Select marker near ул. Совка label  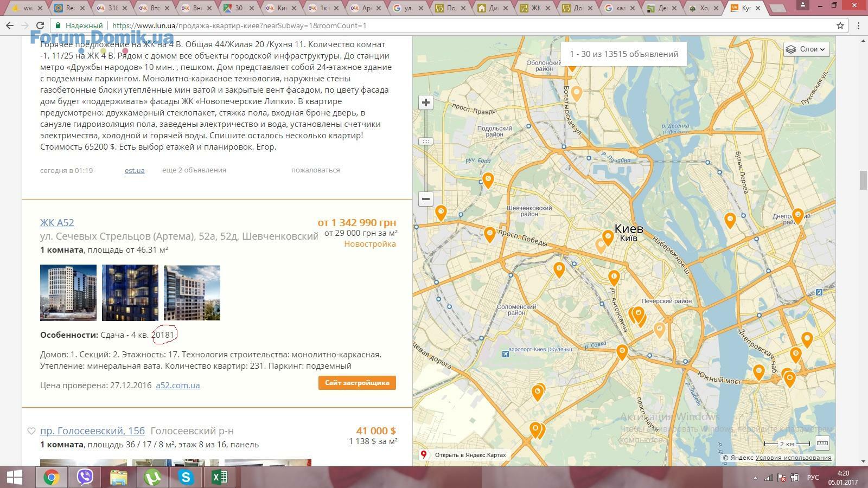point(622,351)
